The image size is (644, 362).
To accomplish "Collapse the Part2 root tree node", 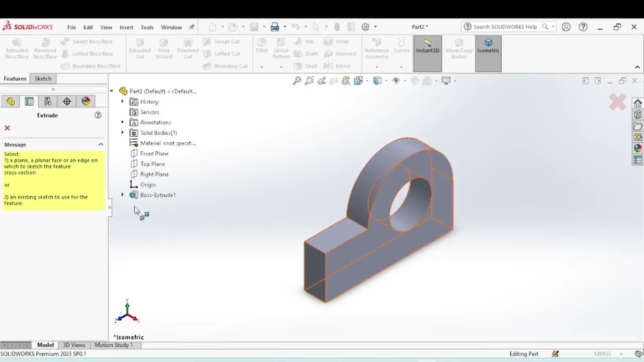I will tap(112, 91).
